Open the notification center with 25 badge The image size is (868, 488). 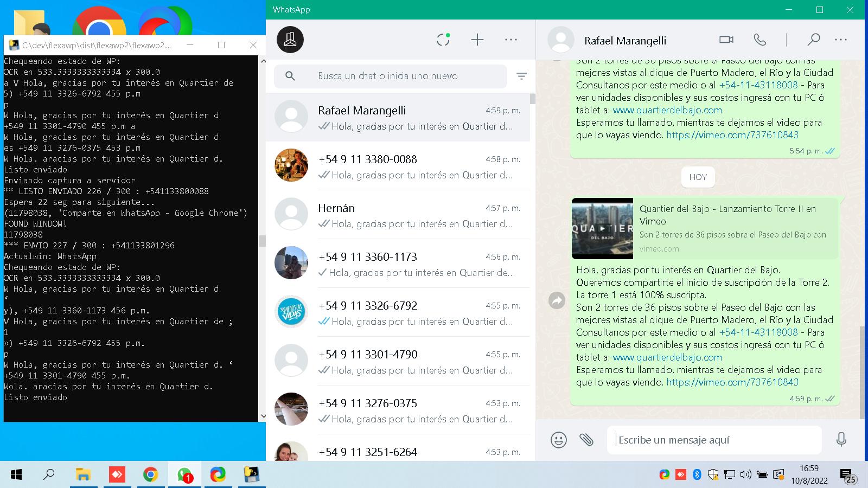point(848,476)
